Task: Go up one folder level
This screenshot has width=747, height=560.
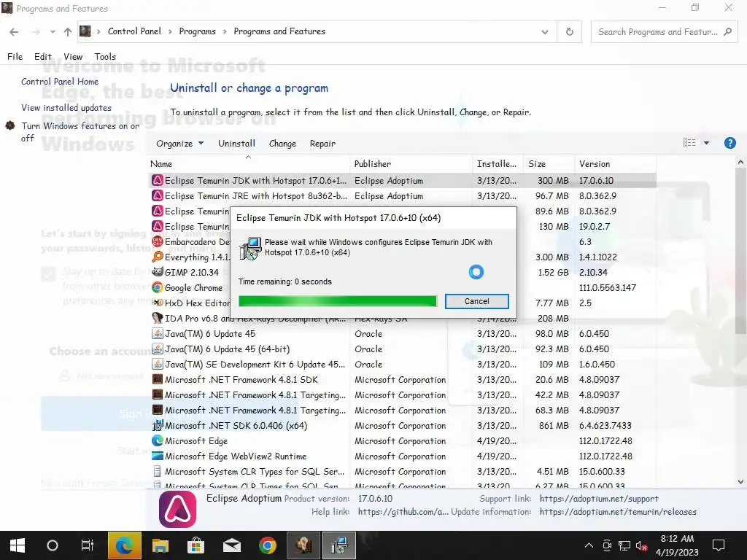Action: point(68,32)
